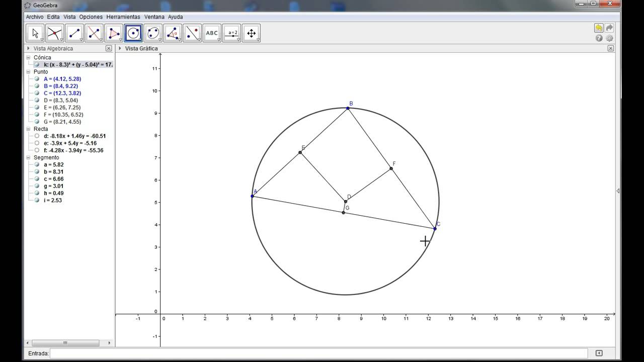The height and width of the screenshot is (362, 644).
Task: Hide point A using its visibility dot
Action: click(37, 79)
